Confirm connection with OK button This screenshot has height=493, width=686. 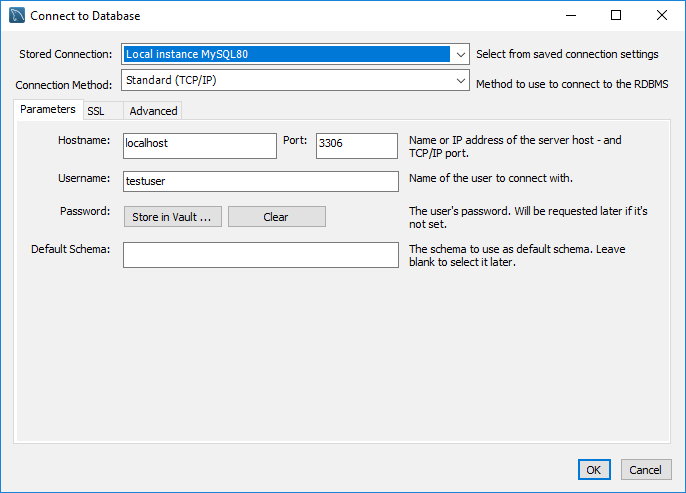(x=593, y=470)
